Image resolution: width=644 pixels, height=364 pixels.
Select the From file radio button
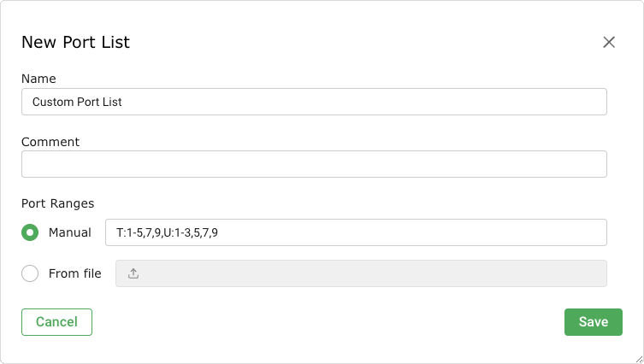30,273
